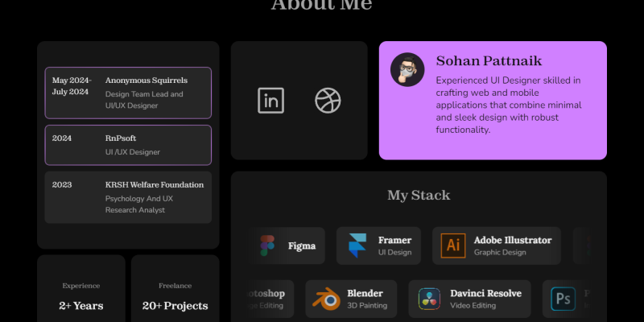This screenshot has height=322, width=644.
Task: Select the KRSH Welfare Foundation entry
Action: pyautogui.click(x=128, y=197)
